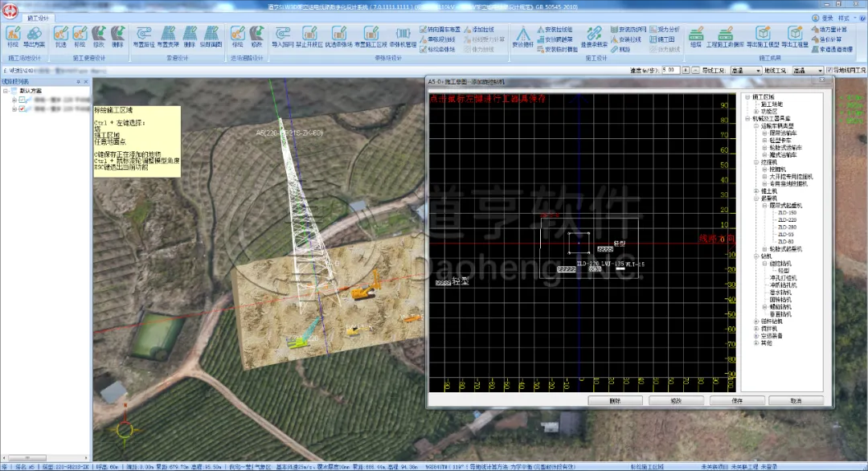Toggle the 导地线同工况 checkbox
The image size is (868, 471).
click(829, 71)
